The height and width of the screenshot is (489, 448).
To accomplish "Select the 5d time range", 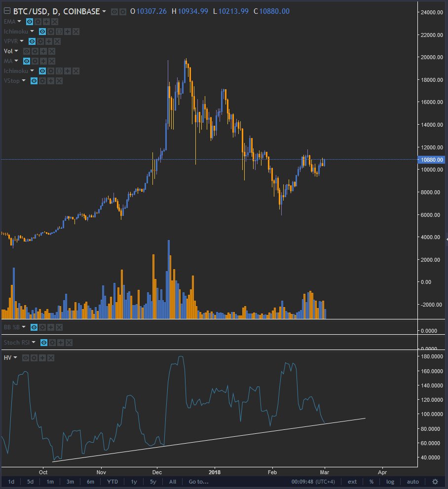I will pyautogui.click(x=30, y=482).
